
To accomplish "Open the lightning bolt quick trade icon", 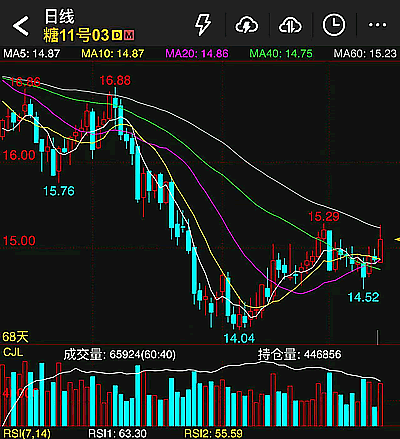I will [203, 25].
